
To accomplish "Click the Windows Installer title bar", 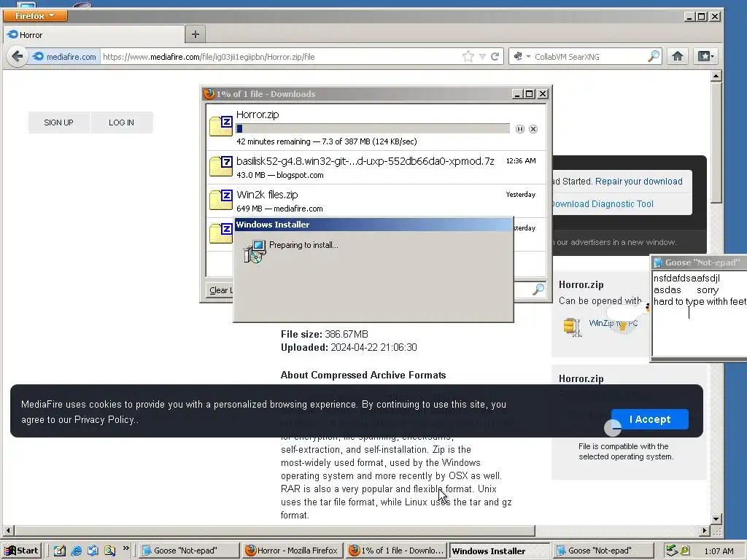I will coord(373,225).
